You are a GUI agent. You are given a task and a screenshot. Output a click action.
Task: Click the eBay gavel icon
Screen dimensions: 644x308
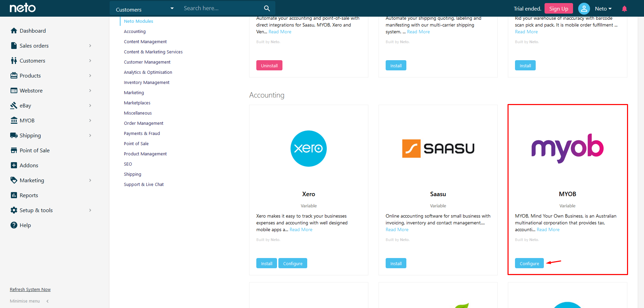(x=14, y=105)
